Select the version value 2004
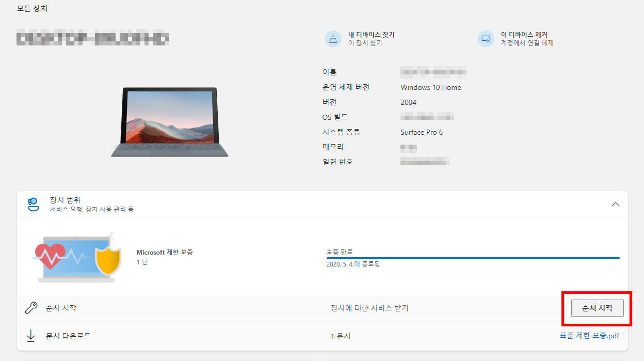This screenshot has width=644, height=361. (408, 102)
